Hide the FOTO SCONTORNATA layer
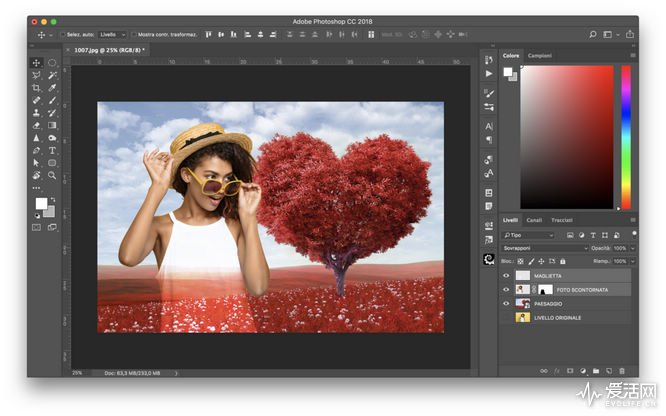This screenshot has width=666, height=416. (506, 290)
